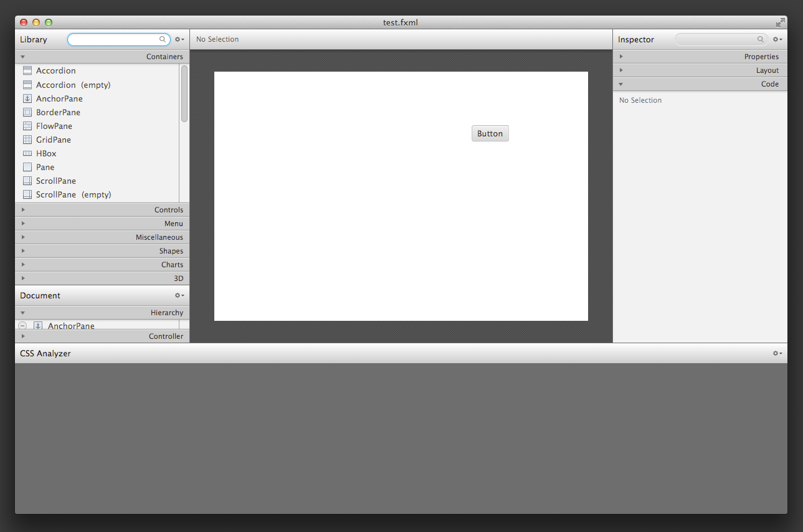
Task: Open the Inspector gear options menu
Action: pyautogui.click(x=777, y=39)
